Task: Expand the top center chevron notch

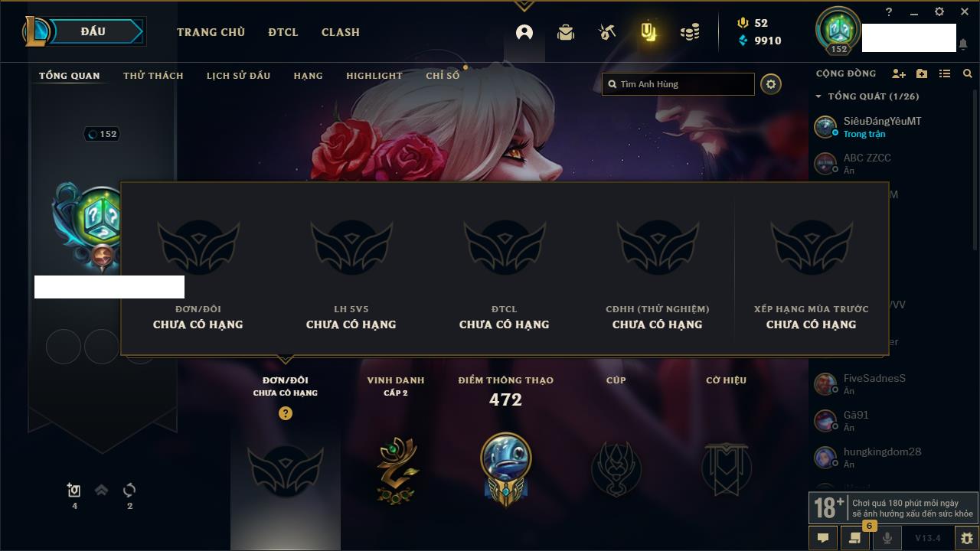Action: click(x=524, y=6)
